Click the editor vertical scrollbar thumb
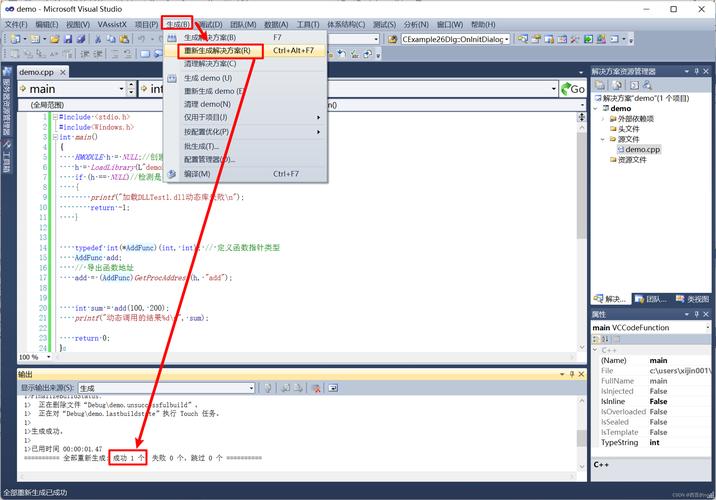Image resolution: width=716 pixels, height=500 pixels. (581, 186)
